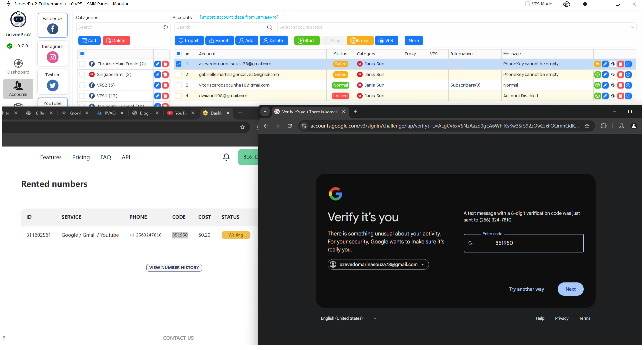
Task: Delete the azevedomarinasouza78 account row
Action: tap(621, 64)
